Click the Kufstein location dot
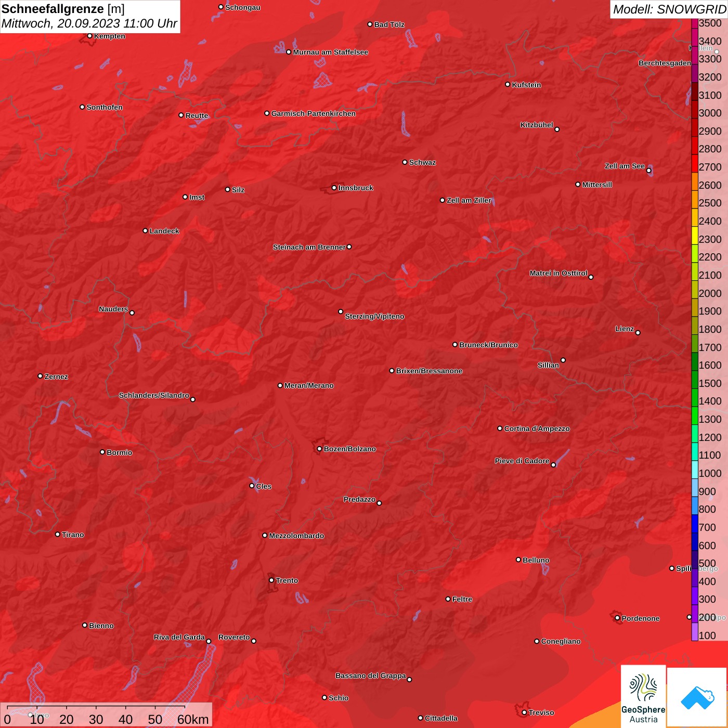728x728 pixels. [x=508, y=84]
